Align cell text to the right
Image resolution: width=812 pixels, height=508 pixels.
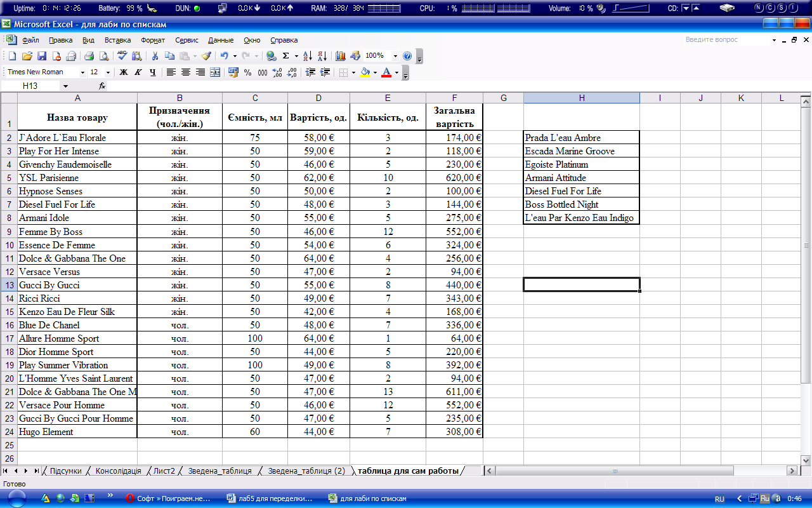(x=200, y=72)
